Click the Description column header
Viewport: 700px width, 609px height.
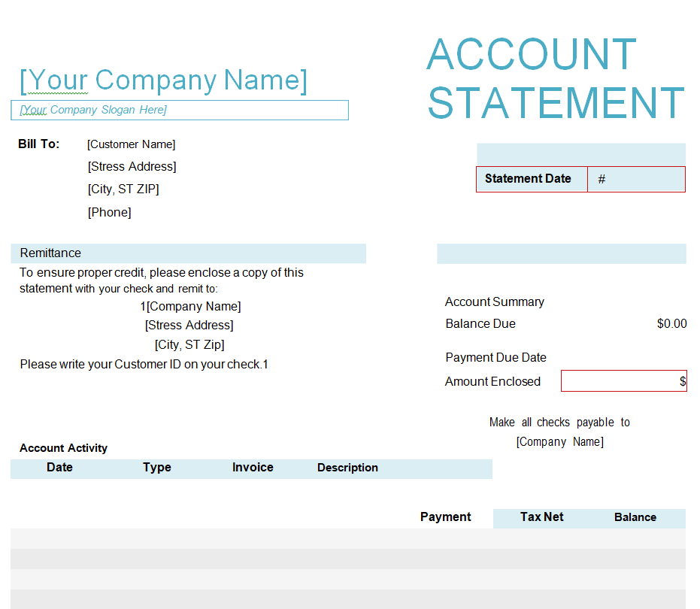[347, 468]
